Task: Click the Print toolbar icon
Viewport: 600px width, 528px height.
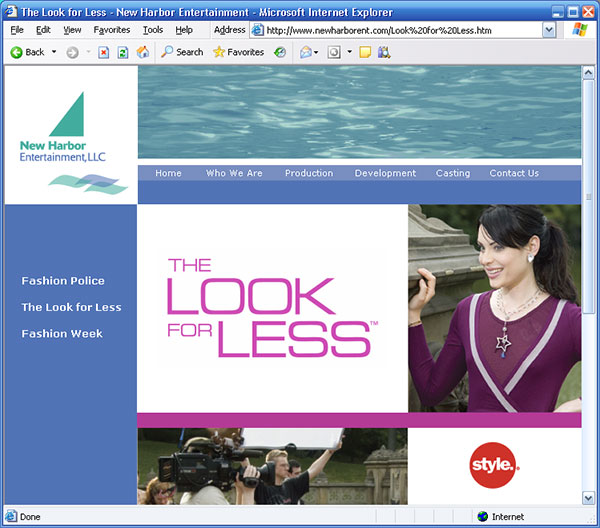Action: click(334, 52)
